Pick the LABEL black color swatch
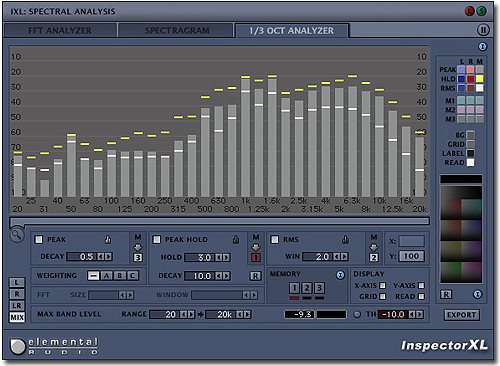 click(470, 153)
